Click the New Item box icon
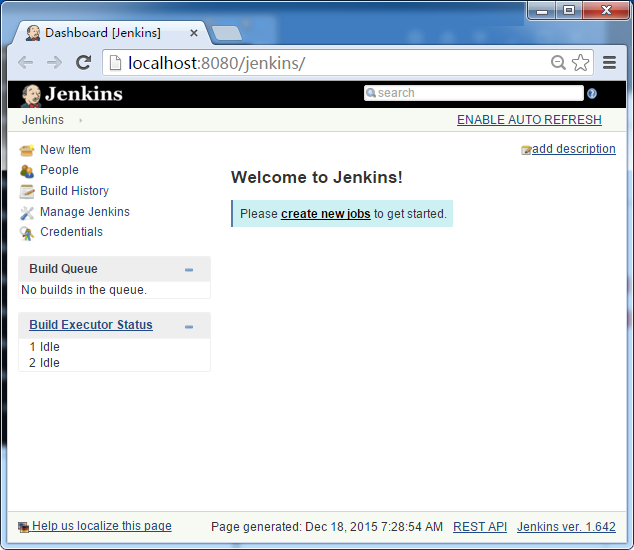This screenshot has height=550, width=634. (x=27, y=150)
